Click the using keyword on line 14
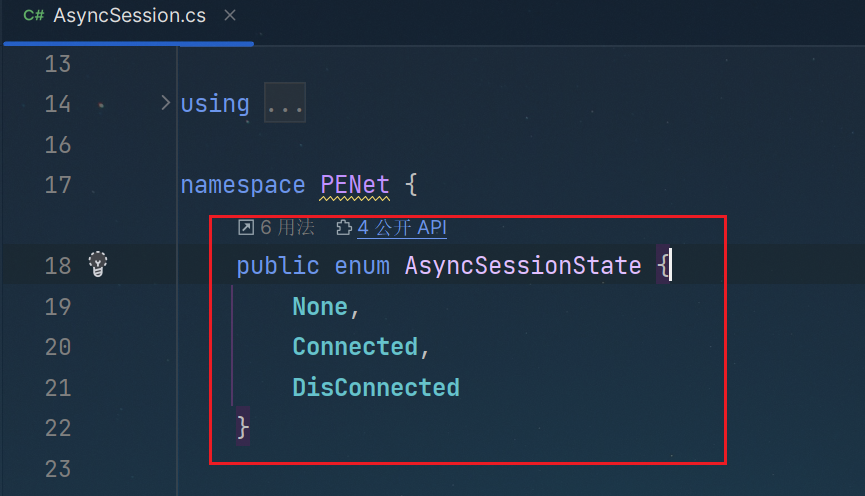The width and height of the screenshot is (865, 496). pos(215,104)
